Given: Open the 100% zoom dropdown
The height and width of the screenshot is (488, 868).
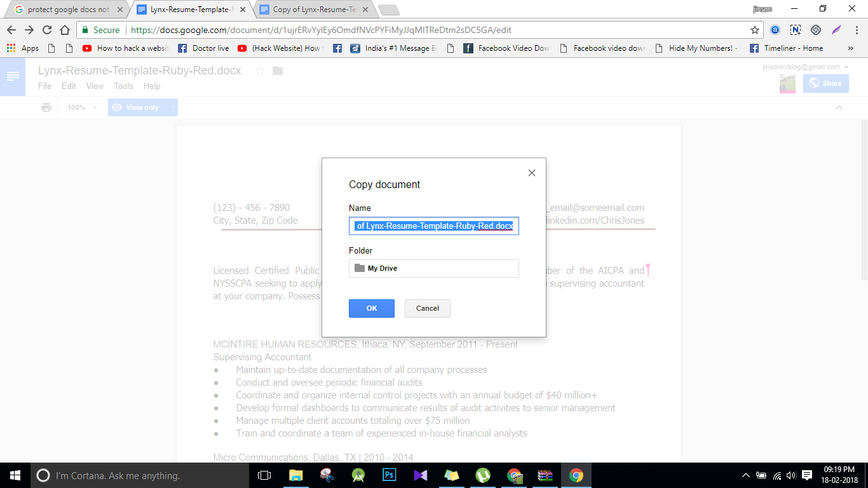Looking at the screenshot, I should click(x=82, y=107).
